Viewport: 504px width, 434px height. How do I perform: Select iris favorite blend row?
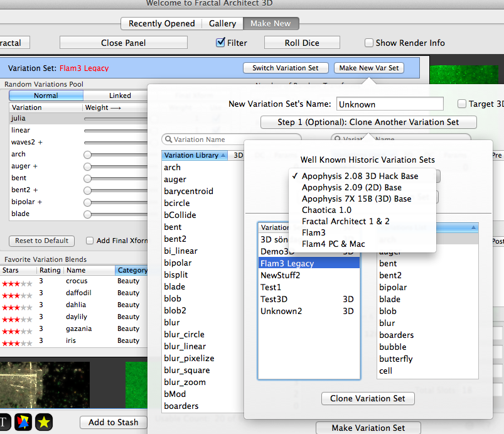73,340
